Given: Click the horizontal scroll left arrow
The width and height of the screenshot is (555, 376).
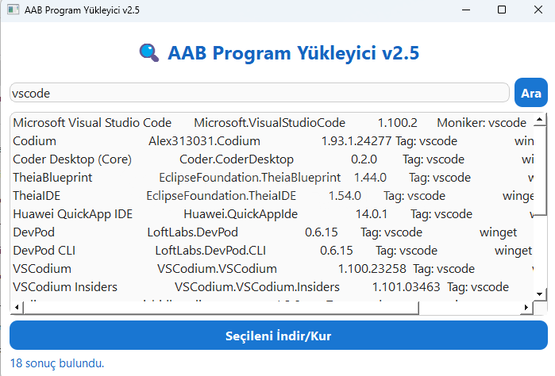Looking at the screenshot, I should [17, 307].
